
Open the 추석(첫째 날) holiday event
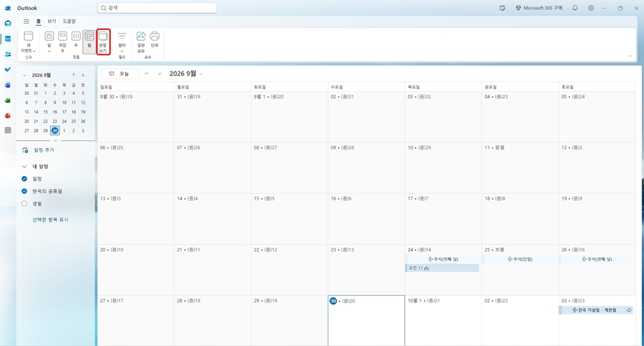[442, 259]
